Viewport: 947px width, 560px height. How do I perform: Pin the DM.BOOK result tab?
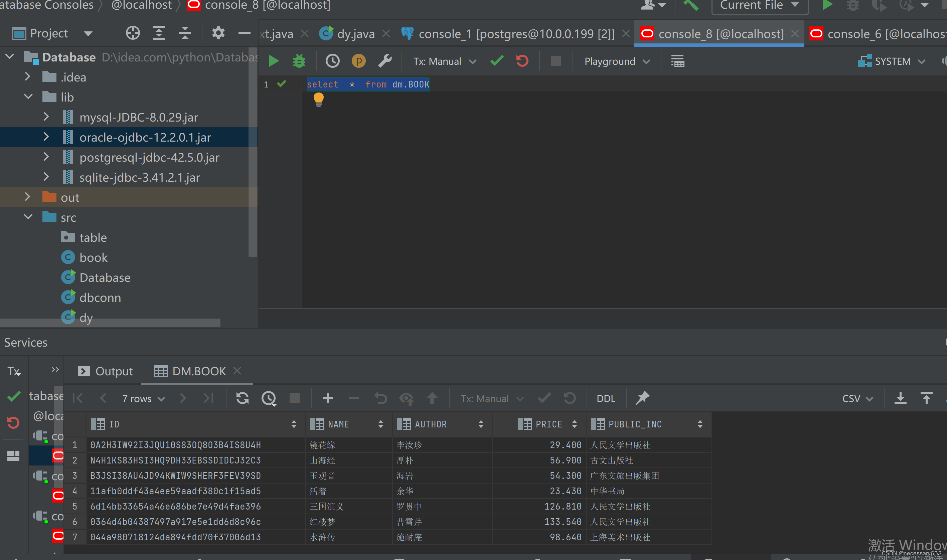coord(642,398)
